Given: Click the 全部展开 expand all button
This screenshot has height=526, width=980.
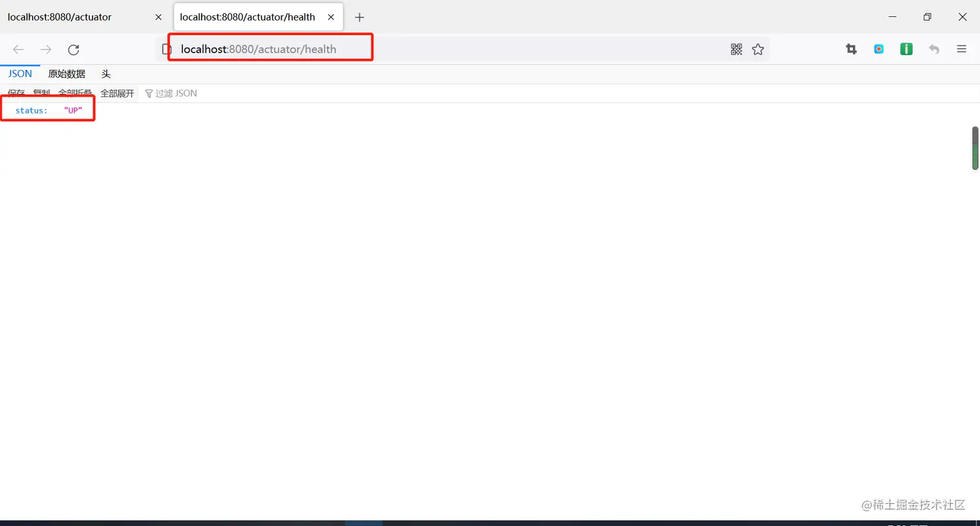Looking at the screenshot, I should (x=117, y=93).
